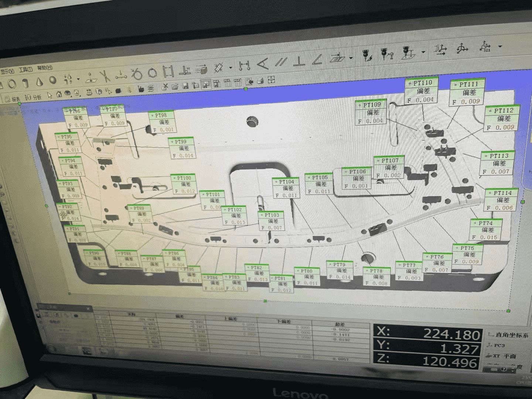Open the eye visibility view dropdown
The width and height of the screenshot is (532, 399).
click(68, 94)
